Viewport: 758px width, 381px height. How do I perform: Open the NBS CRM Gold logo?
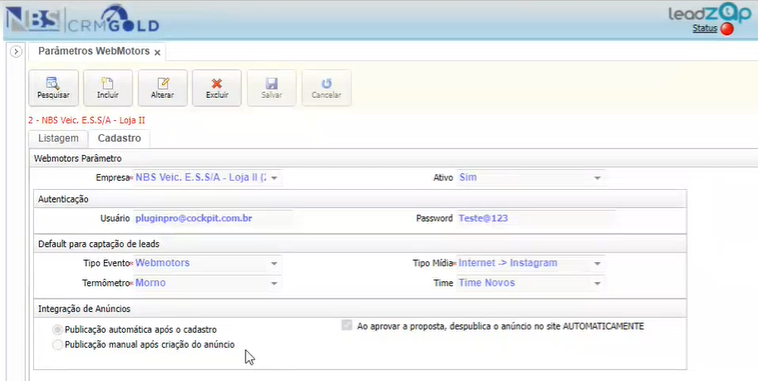pos(82,19)
